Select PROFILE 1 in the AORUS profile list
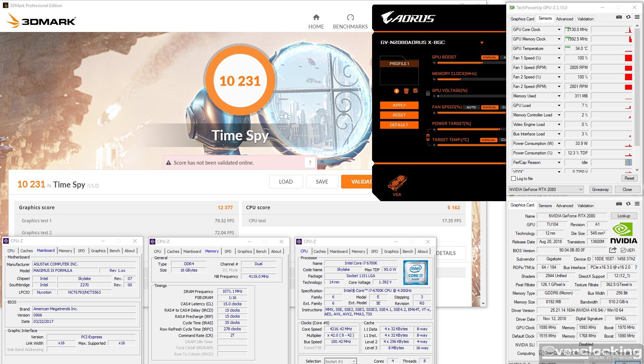The height and width of the screenshot is (364, 644). (399, 64)
